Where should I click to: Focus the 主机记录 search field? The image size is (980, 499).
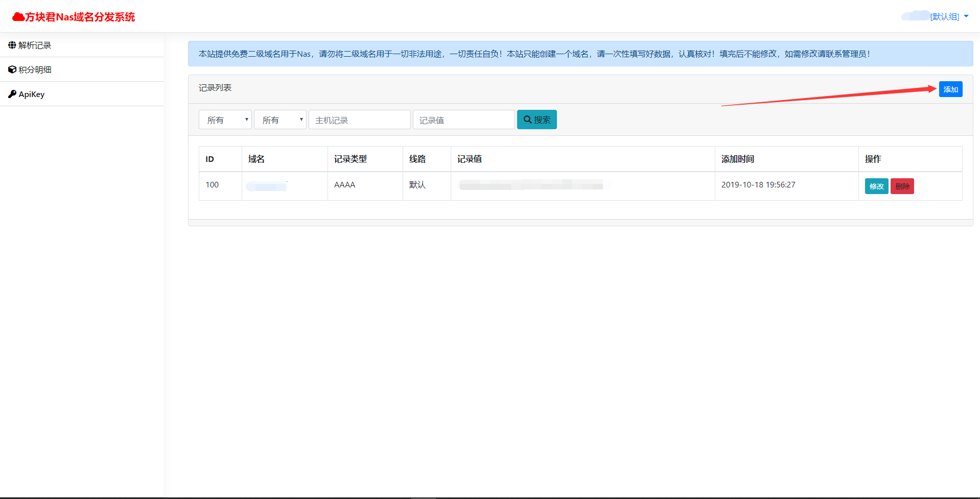[359, 120]
